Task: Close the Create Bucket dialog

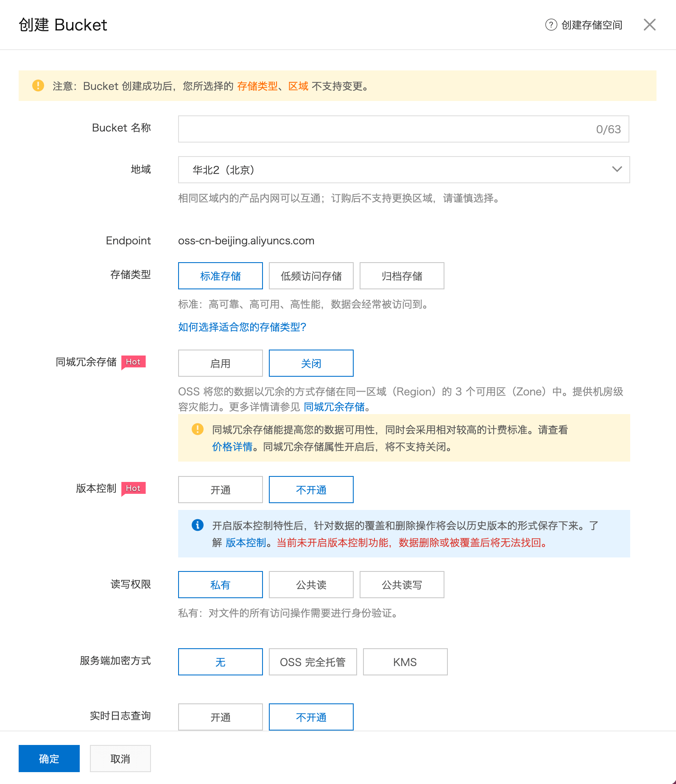Action: pyautogui.click(x=649, y=25)
